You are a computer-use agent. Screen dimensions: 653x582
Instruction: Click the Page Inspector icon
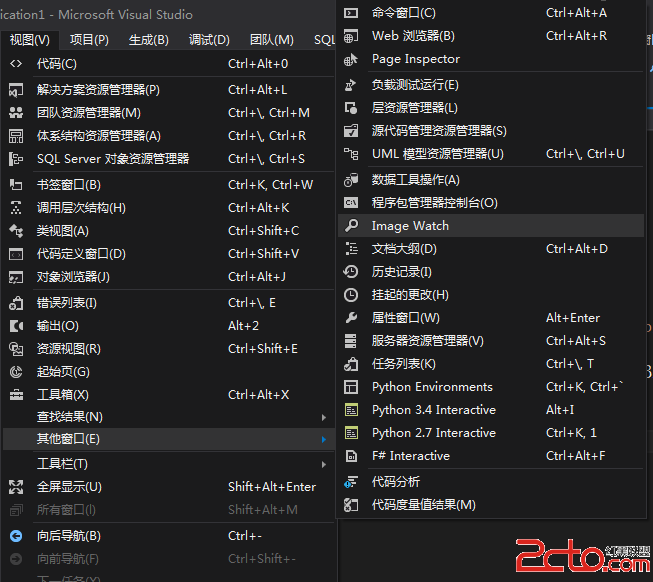pos(351,60)
